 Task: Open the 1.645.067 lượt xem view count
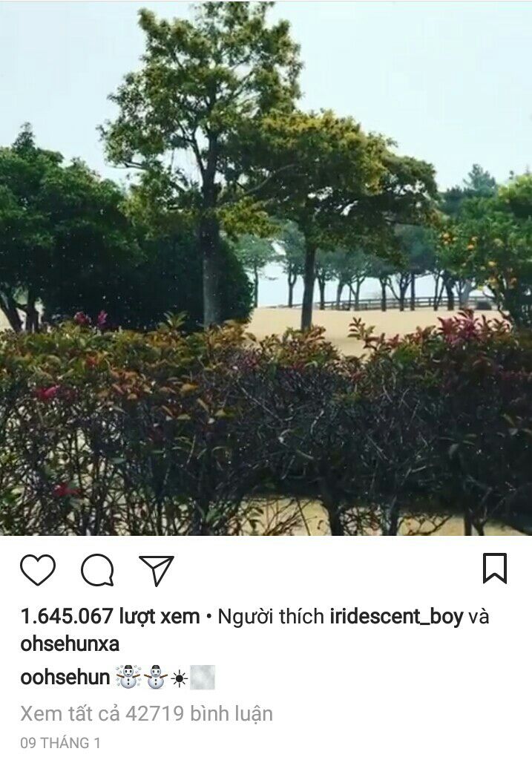point(110,617)
